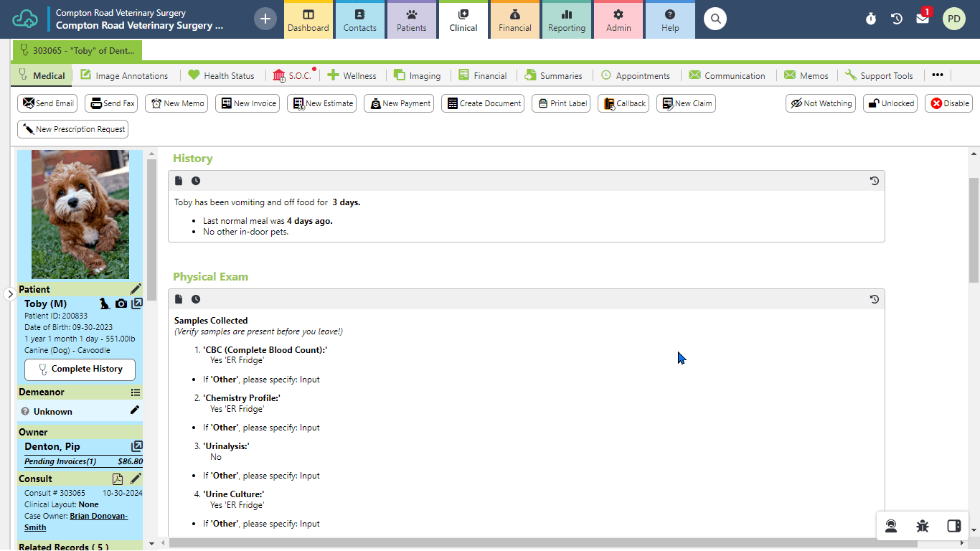
Task: Click the Complete History button
Action: [x=80, y=369]
